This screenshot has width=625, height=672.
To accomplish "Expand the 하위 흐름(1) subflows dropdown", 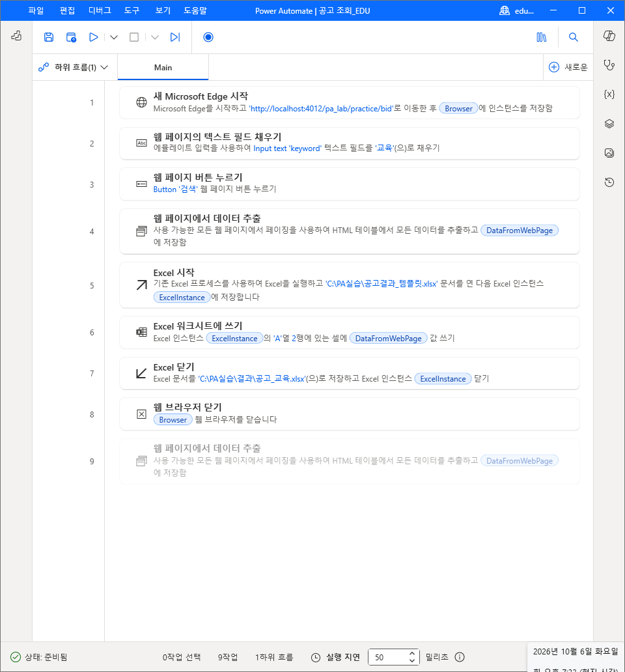I will (74, 67).
